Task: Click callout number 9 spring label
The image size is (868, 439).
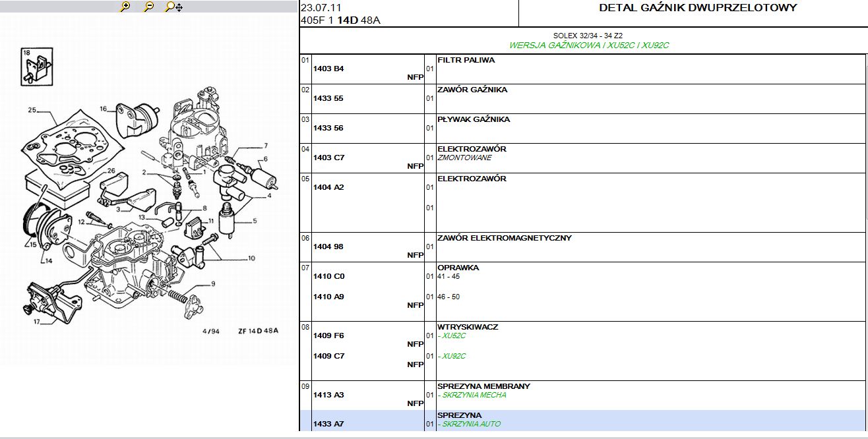Action: [213, 284]
